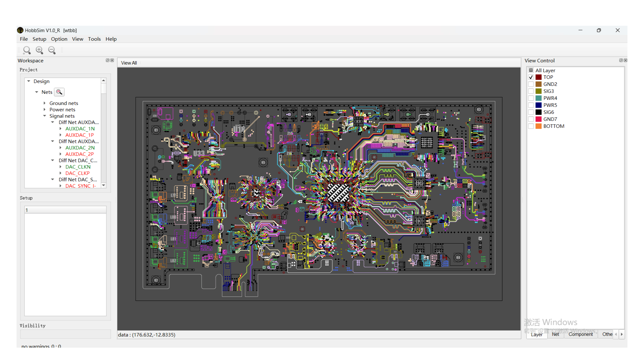Open the File menu
644x354 pixels.
[24, 39]
